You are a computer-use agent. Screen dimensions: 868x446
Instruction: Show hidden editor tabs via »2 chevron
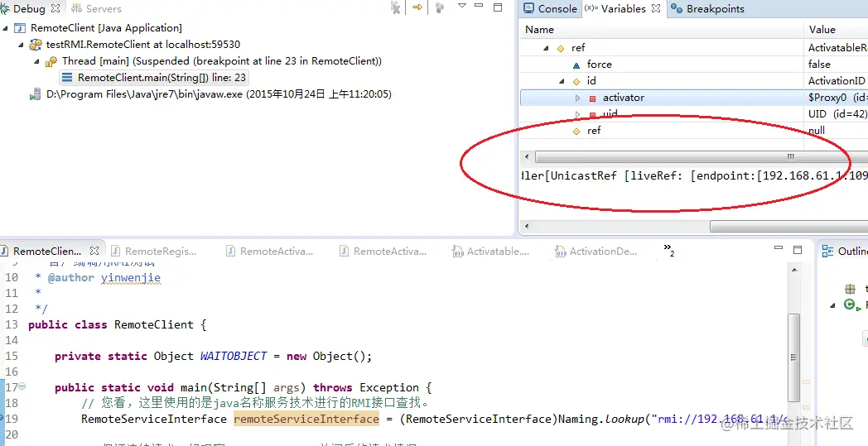(668, 250)
